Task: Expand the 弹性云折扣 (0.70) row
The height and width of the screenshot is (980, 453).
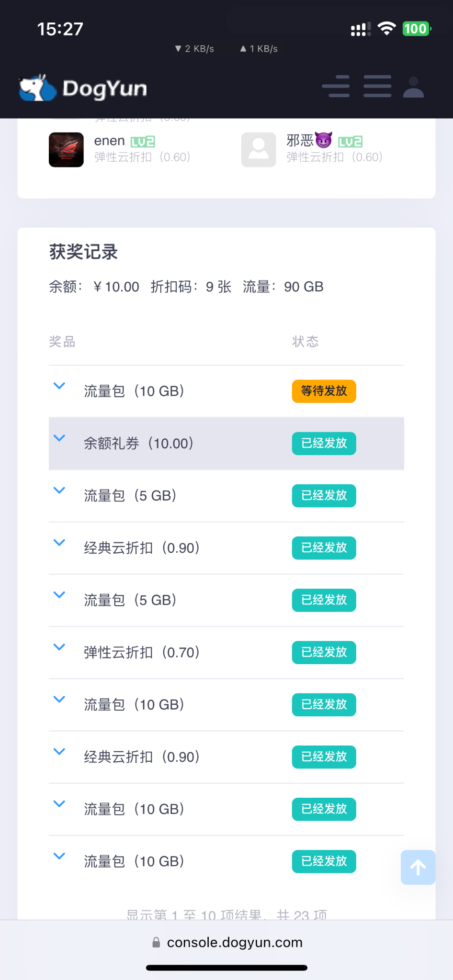Action: 59,647
